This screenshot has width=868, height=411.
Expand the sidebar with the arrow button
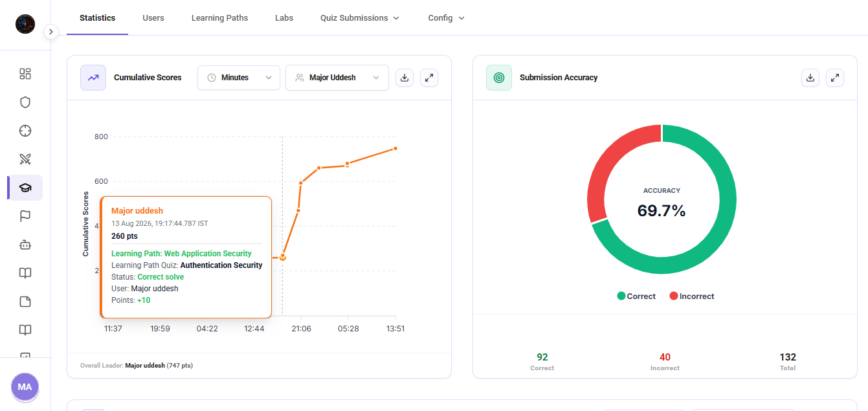pyautogui.click(x=52, y=32)
